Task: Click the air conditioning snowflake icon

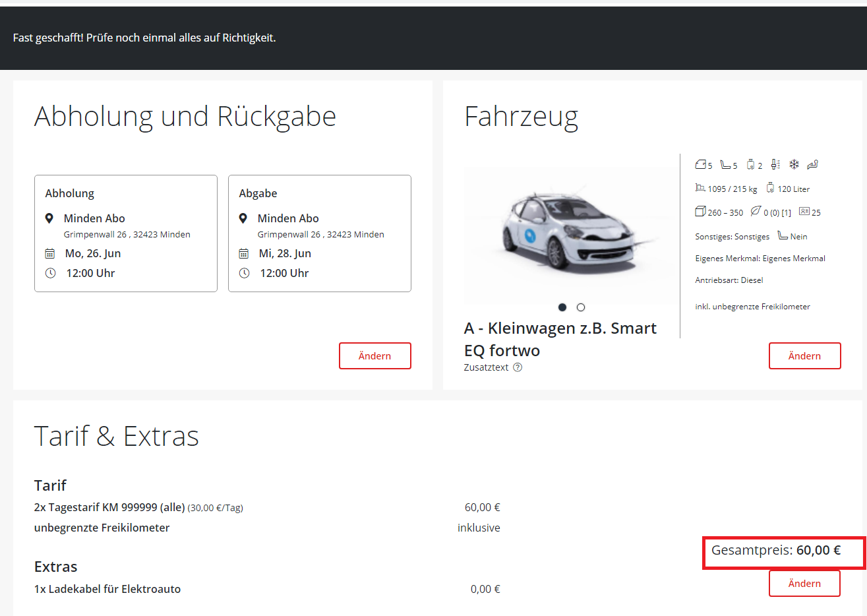Action: pos(794,164)
